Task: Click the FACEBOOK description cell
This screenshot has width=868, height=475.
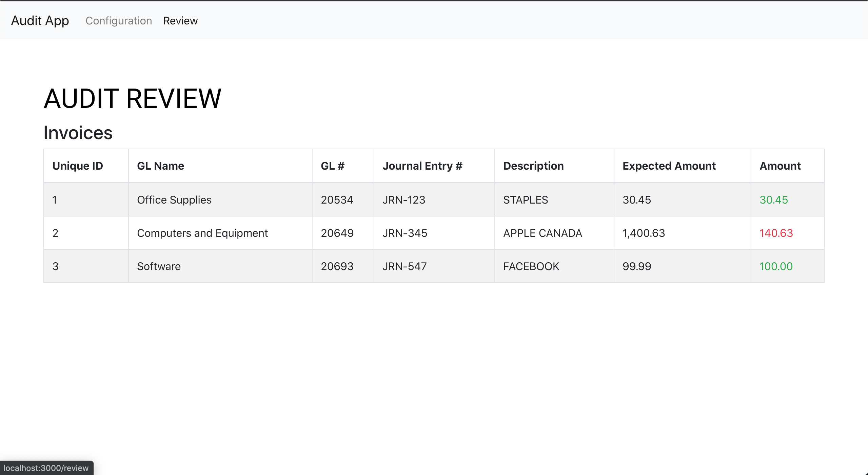Action: pyautogui.click(x=531, y=266)
